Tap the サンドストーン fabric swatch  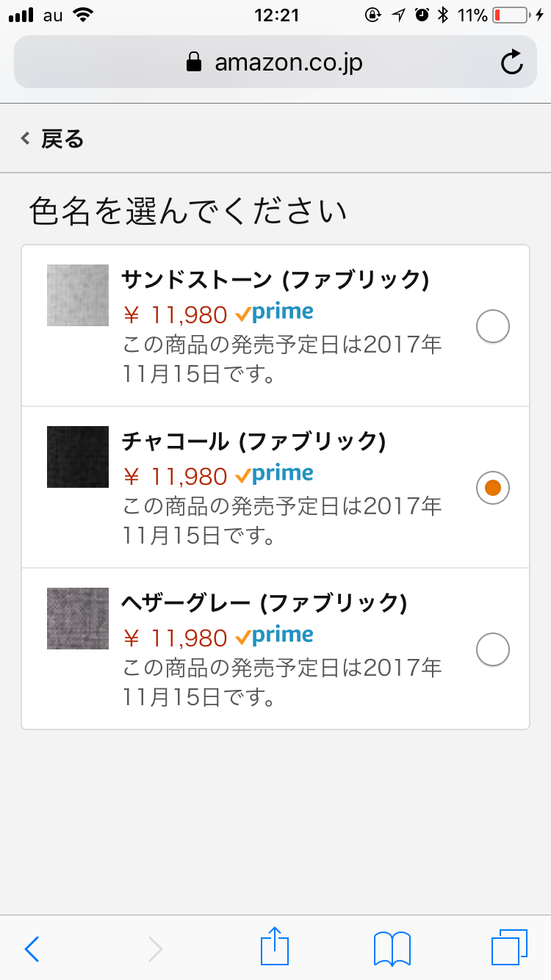coord(78,295)
